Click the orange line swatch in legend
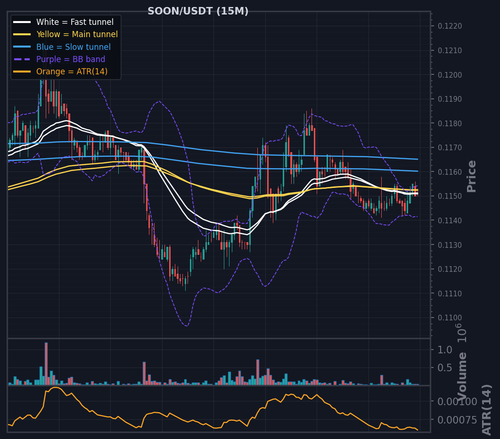Image resolution: width=500 pixels, height=439 pixels. (22, 72)
